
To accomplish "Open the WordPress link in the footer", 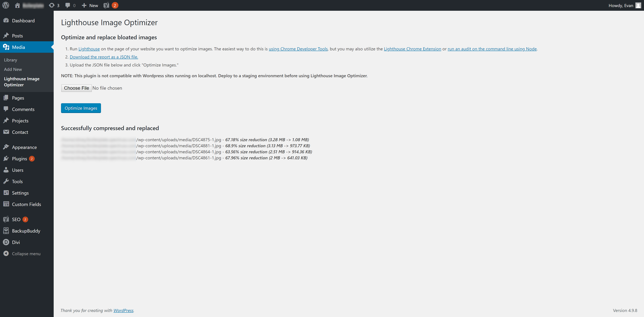I will point(123,310).
